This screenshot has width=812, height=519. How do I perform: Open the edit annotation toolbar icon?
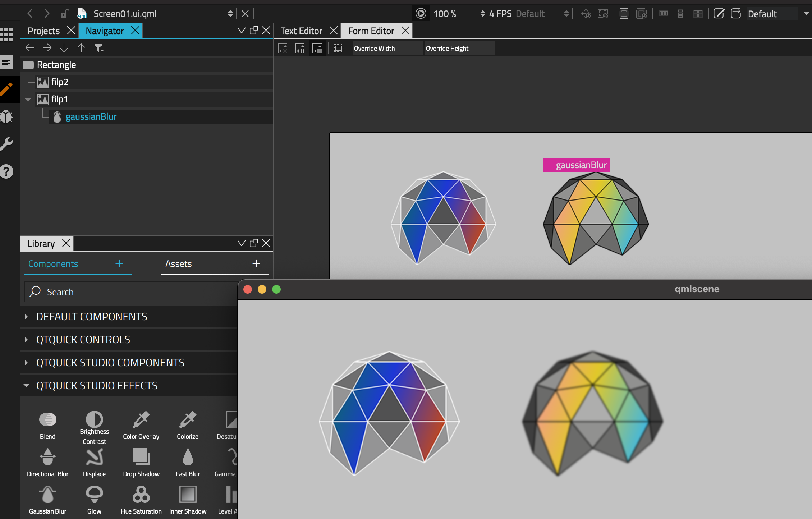(719, 14)
